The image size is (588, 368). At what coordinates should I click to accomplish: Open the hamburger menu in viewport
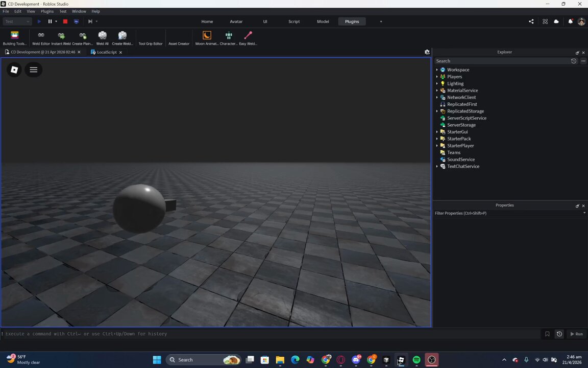pos(33,70)
